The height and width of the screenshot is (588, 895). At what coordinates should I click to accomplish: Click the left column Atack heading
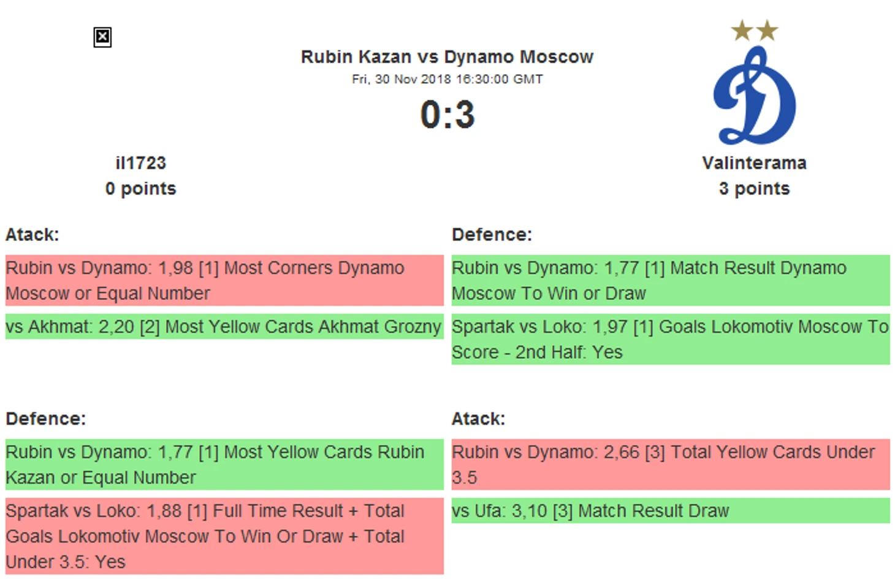tap(32, 235)
